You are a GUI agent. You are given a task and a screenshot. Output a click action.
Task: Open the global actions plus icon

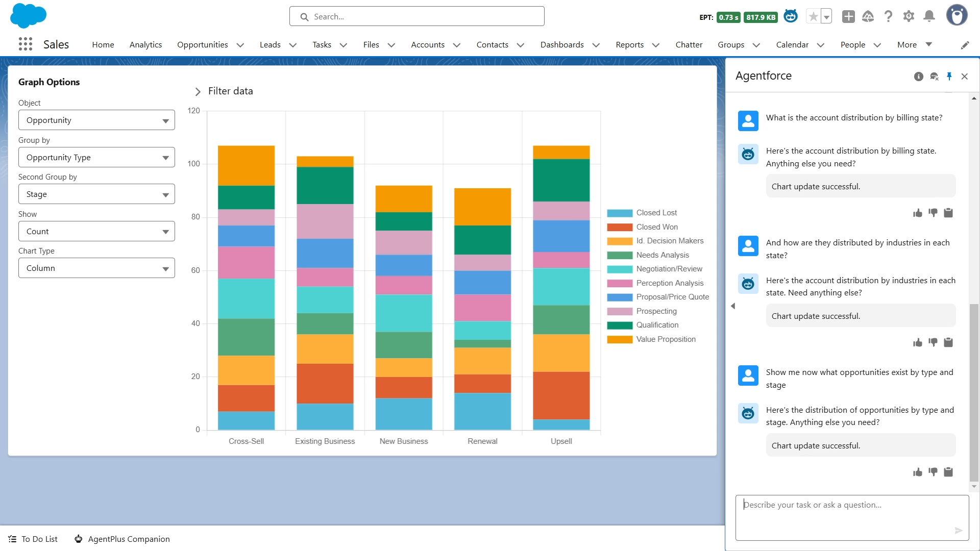pyautogui.click(x=848, y=16)
